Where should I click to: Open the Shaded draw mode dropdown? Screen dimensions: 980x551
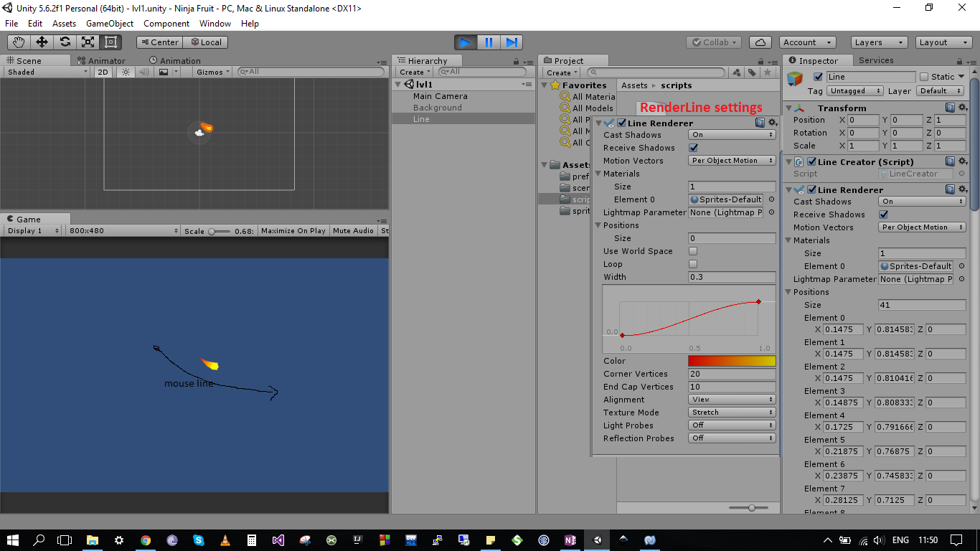(x=47, y=72)
